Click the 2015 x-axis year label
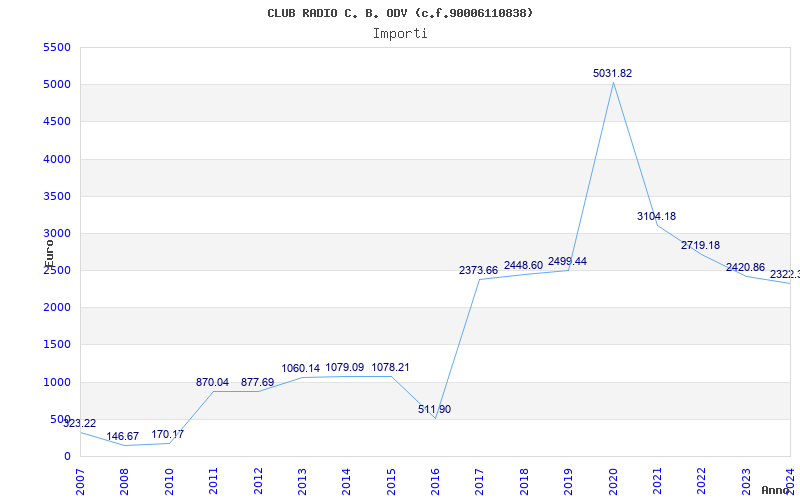The width and height of the screenshot is (800, 500). pos(391,482)
